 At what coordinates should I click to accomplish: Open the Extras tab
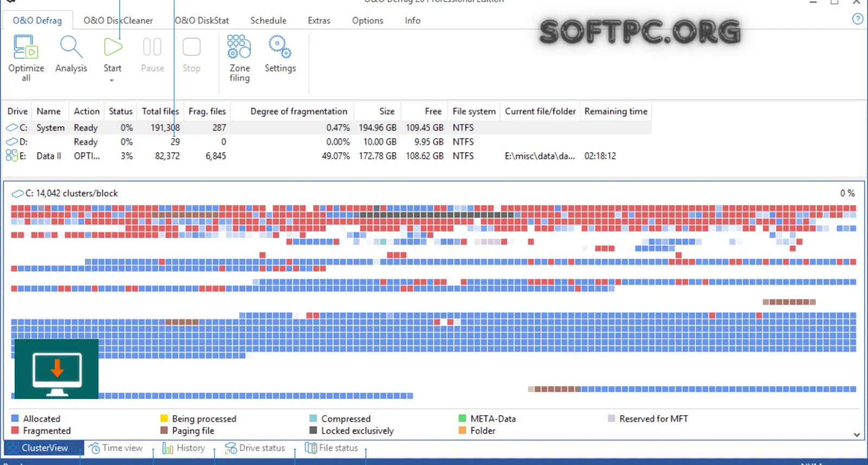pos(319,21)
